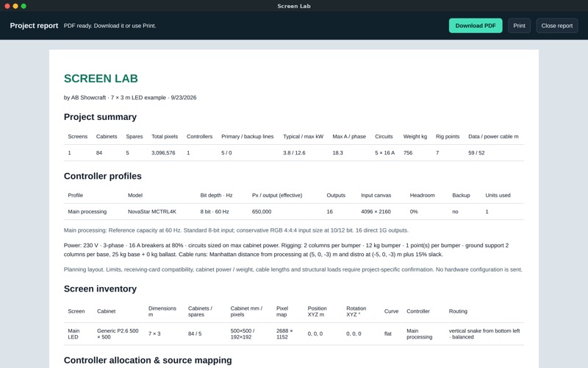Click the Project report header label
The image size is (588, 368).
pyautogui.click(x=34, y=26)
